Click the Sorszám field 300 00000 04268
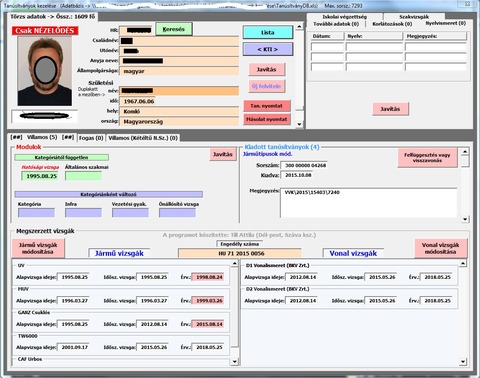The width and height of the screenshot is (480, 378). point(304,165)
